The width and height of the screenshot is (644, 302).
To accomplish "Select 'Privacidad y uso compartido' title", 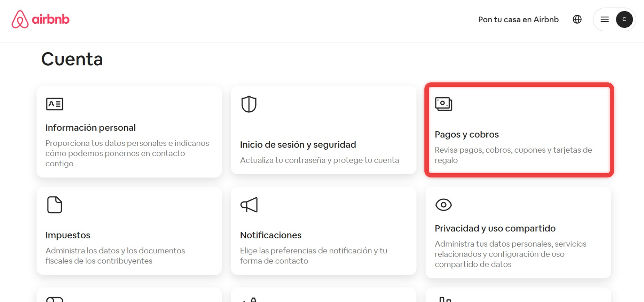I will click(x=495, y=229).
